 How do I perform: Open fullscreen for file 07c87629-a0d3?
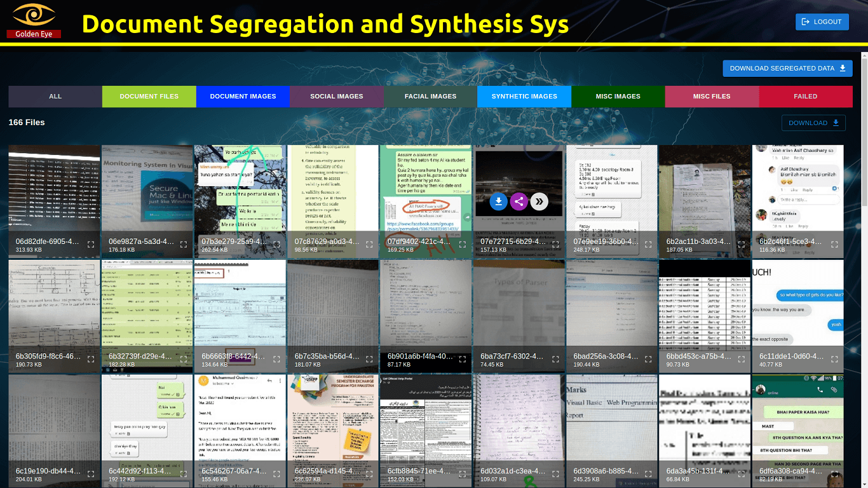(x=370, y=245)
